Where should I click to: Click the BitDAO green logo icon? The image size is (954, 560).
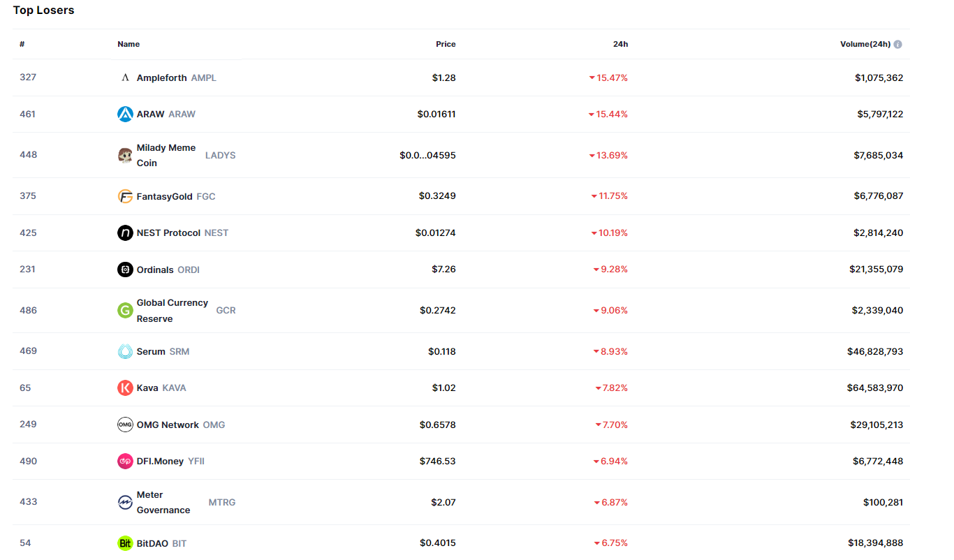click(125, 543)
